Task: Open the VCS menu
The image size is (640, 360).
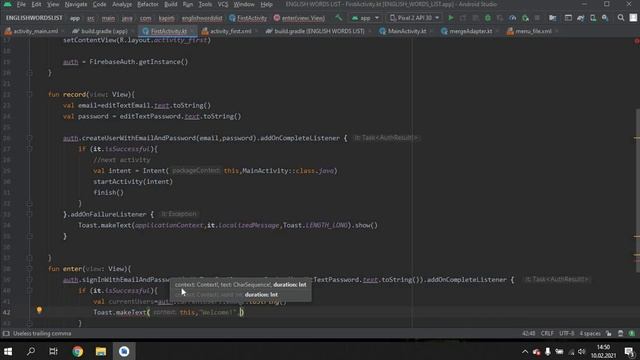Action: click(223, 4)
